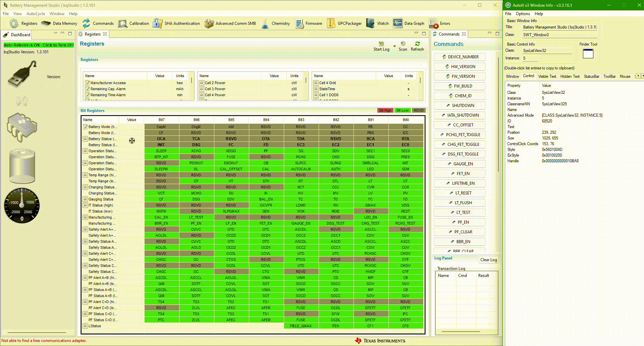Open the Data Memory toolbar icon

[x=46, y=23]
